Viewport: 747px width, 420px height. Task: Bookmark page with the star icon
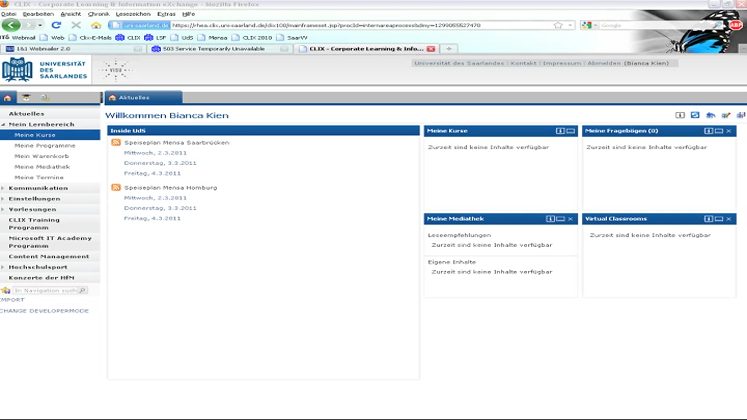coord(557,25)
